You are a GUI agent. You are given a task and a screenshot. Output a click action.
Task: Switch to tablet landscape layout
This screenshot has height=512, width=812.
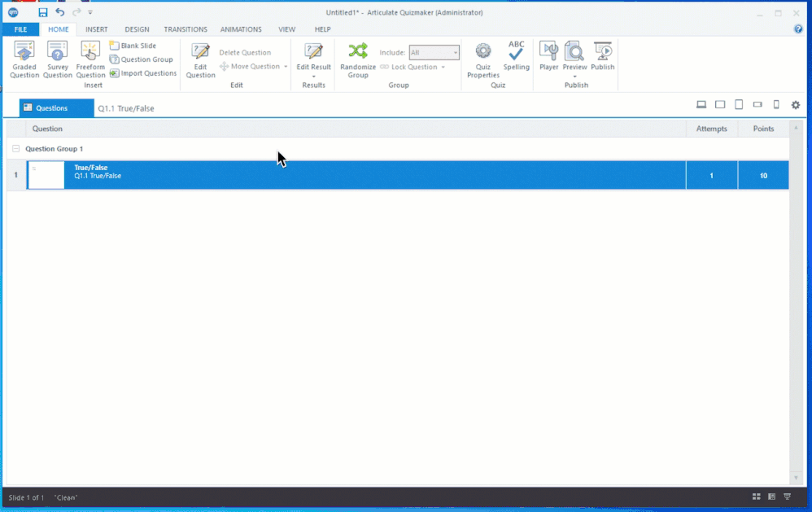[x=720, y=105]
